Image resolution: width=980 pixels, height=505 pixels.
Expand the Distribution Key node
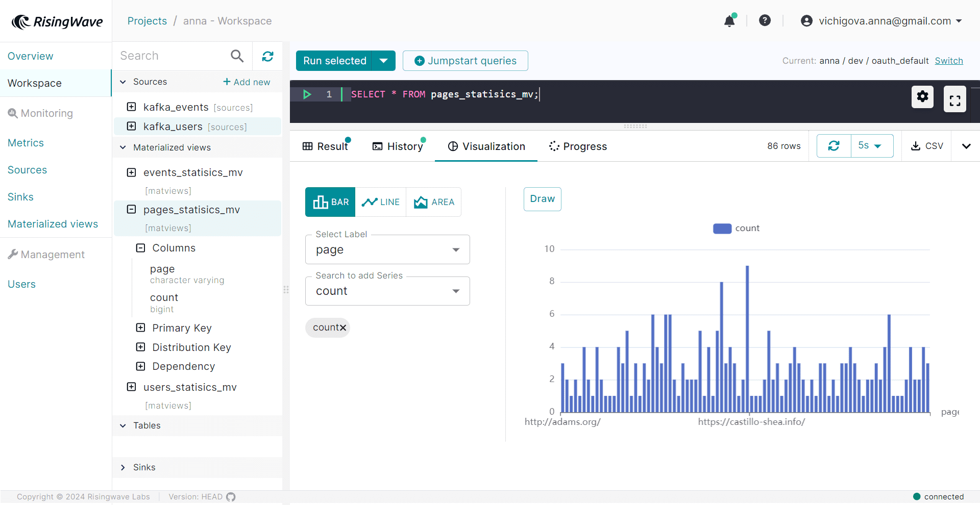tap(140, 347)
